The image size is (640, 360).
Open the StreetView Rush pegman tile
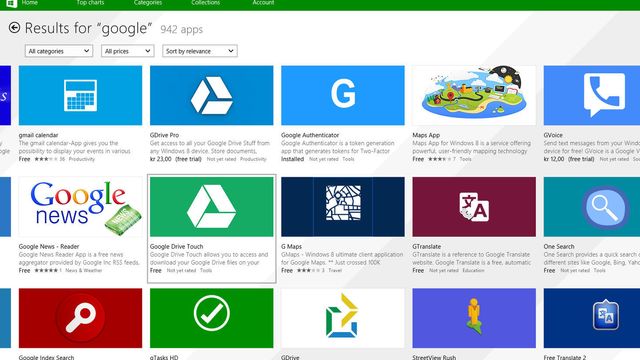pos(474,318)
